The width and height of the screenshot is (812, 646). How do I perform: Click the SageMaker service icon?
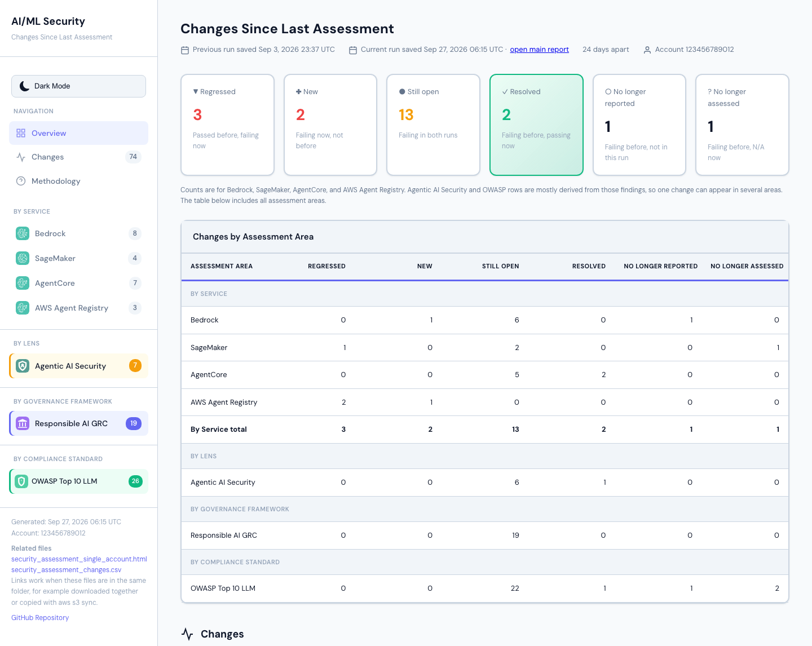tap(23, 258)
